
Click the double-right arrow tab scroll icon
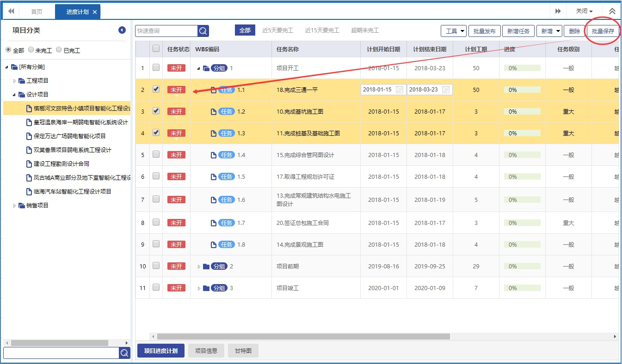pyautogui.click(x=558, y=11)
